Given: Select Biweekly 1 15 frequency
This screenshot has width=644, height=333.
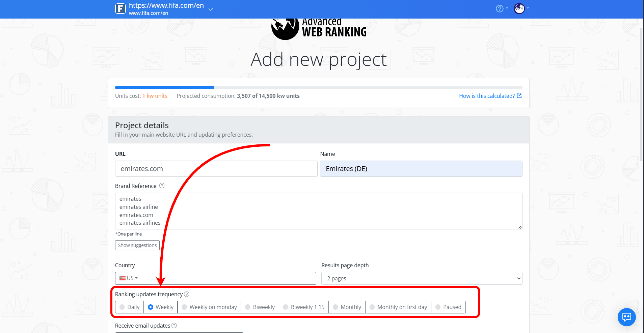Looking at the screenshot, I should (304, 307).
